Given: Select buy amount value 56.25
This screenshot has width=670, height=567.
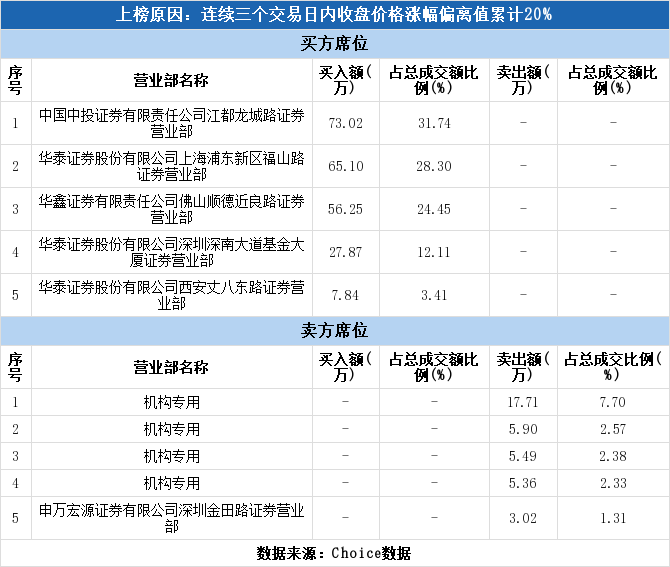Looking at the screenshot, I should [345, 209].
